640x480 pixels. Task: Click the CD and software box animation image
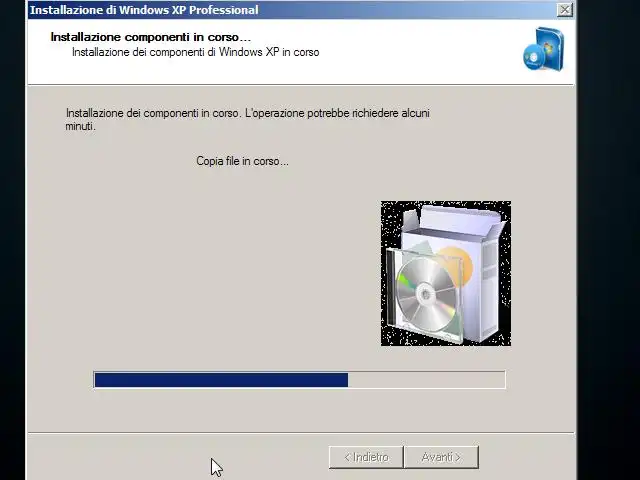(446, 273)
